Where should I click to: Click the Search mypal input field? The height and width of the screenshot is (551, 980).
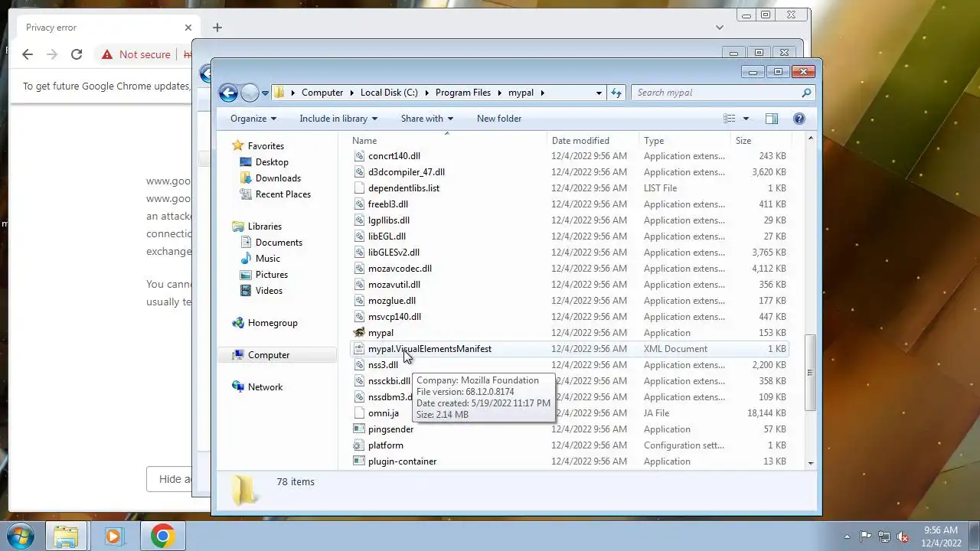tap(717, 93)
